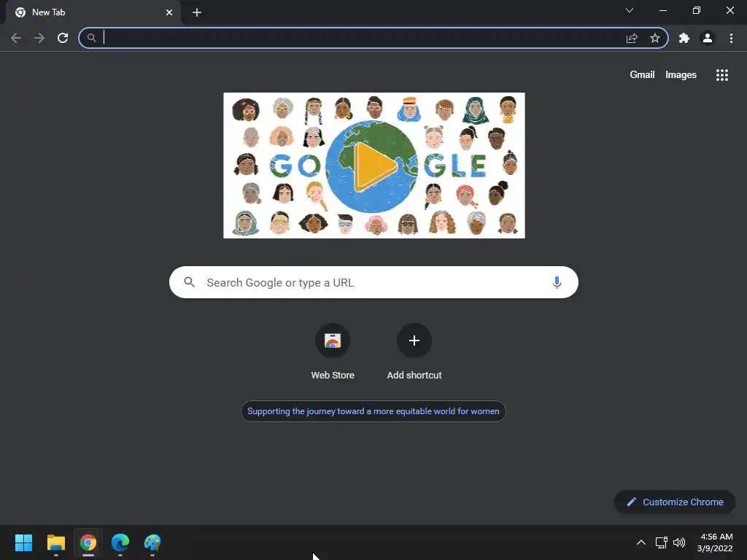747x560 pixels.
Task: Click the Chrome taskbar icon
Action: click(88, 542)
